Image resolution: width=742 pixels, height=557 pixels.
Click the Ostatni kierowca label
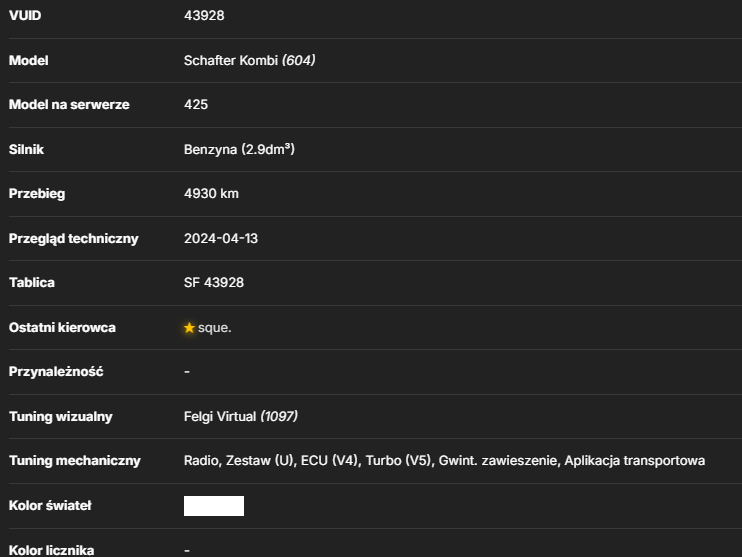pyautogui.click(x=62, y=327)
